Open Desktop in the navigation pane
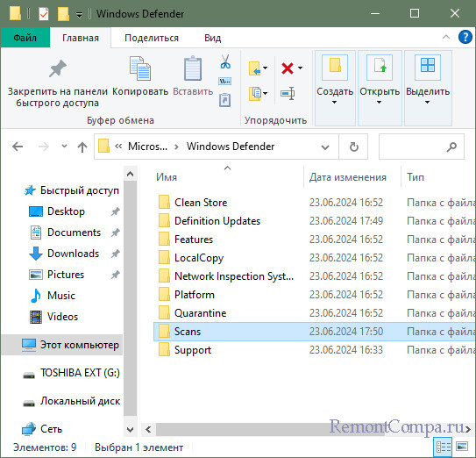 66,211
